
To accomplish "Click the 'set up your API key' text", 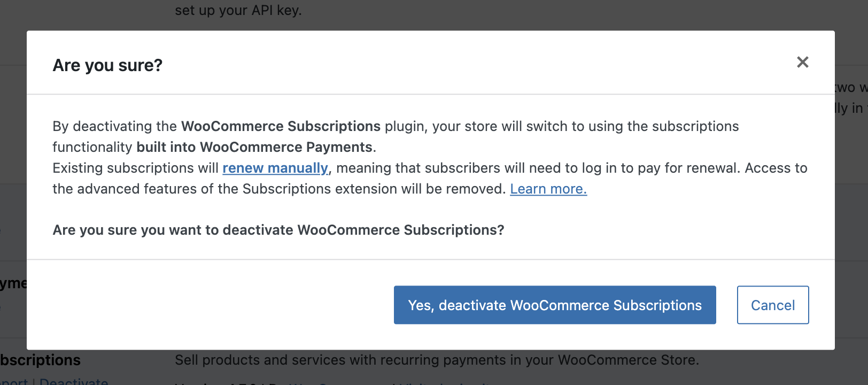I will 238,10.
